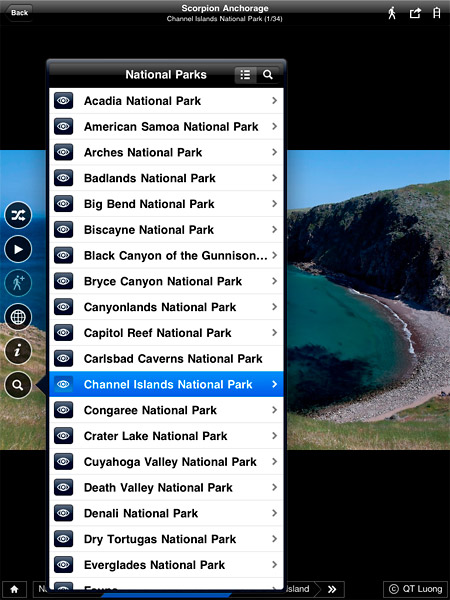This screenshot has height=600, width=450.
Task: Expand Arches National Park chevron
Action: (x=274, y=152)
